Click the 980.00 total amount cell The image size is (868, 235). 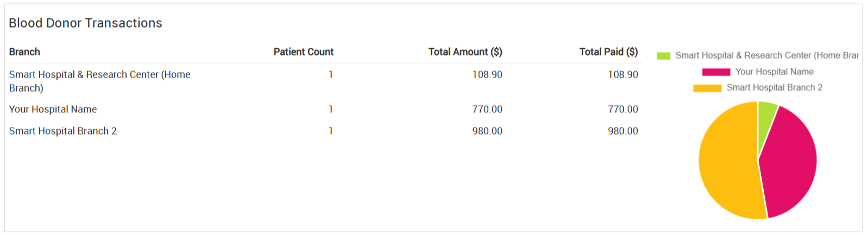487,131
